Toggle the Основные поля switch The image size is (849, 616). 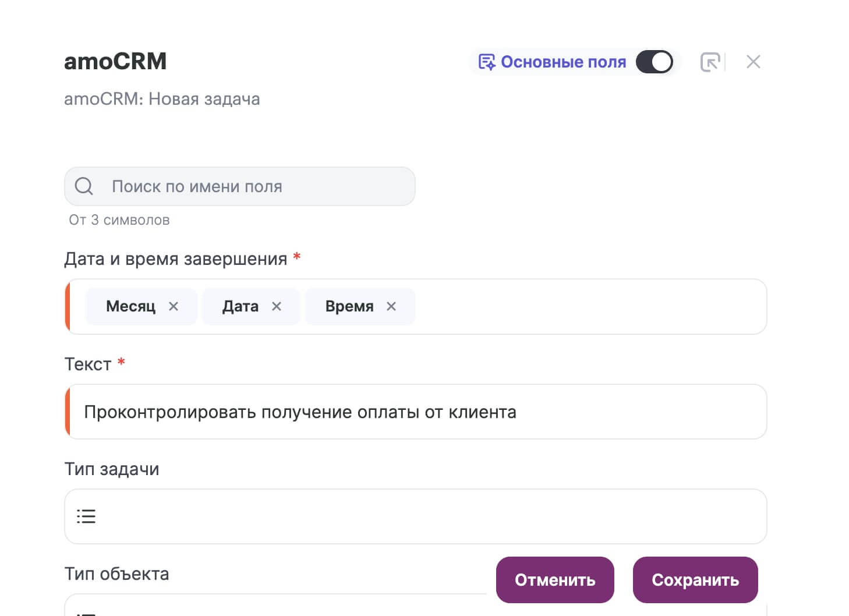[654, 62]
